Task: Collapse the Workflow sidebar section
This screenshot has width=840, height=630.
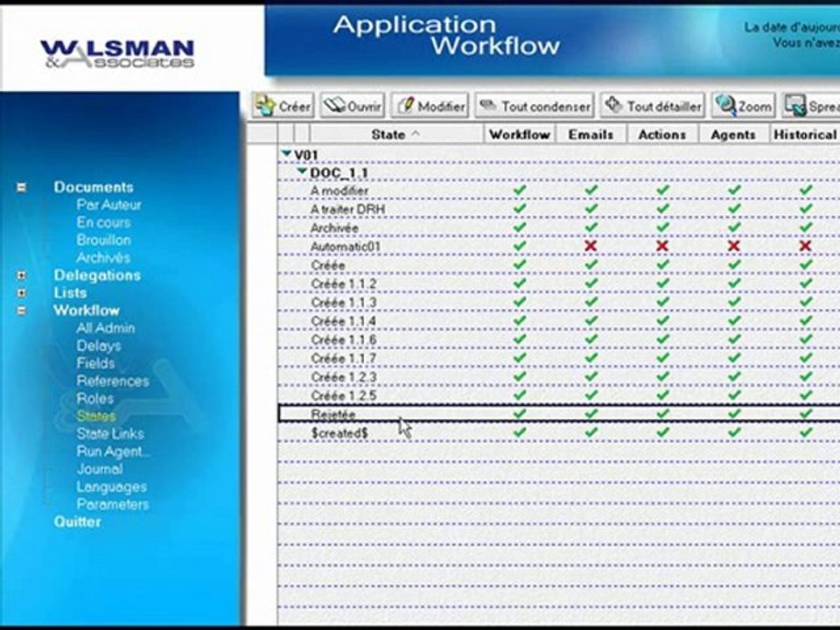Action: pyautogui.click(x=21, y=311)
